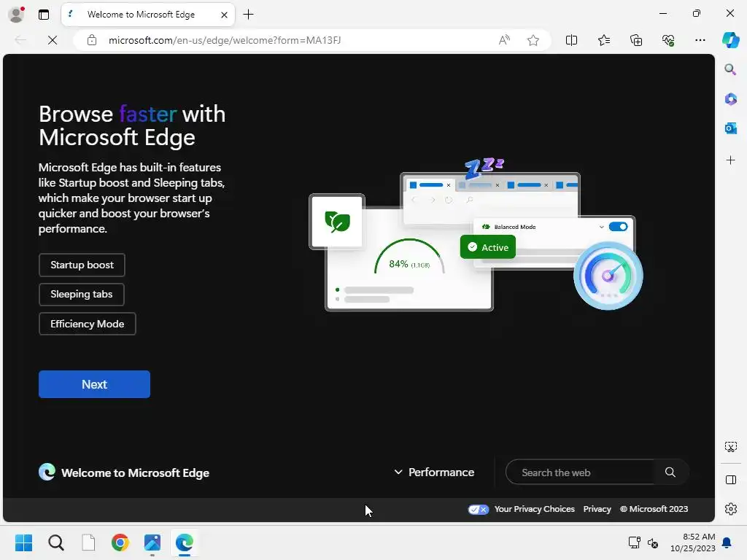Add a sidebar app with plus
Image resolution: width=747 pixels, height=560 pixels.
pos(731,160)
